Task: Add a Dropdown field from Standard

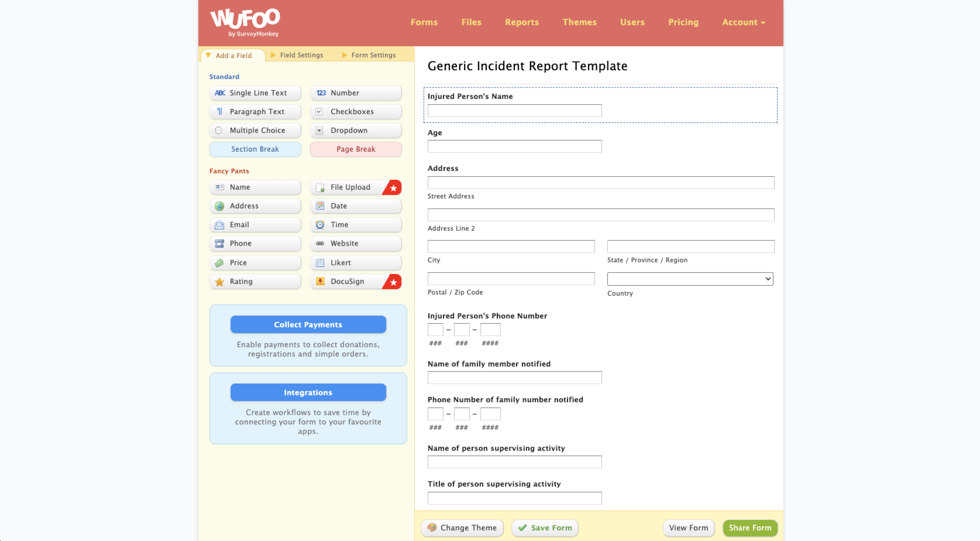Action: [356, 130]
